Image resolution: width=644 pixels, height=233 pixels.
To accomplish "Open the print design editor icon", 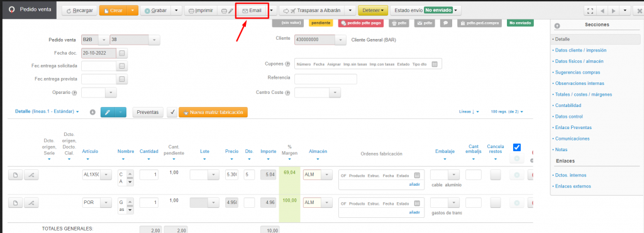I will click(x=227, y=11).
